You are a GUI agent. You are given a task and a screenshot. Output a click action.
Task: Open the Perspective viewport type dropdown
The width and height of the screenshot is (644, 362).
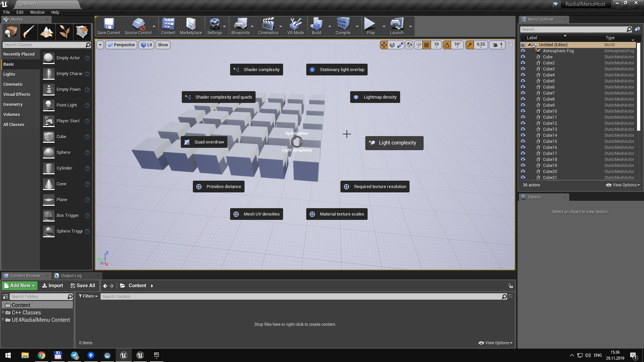[x=121, y=45]
